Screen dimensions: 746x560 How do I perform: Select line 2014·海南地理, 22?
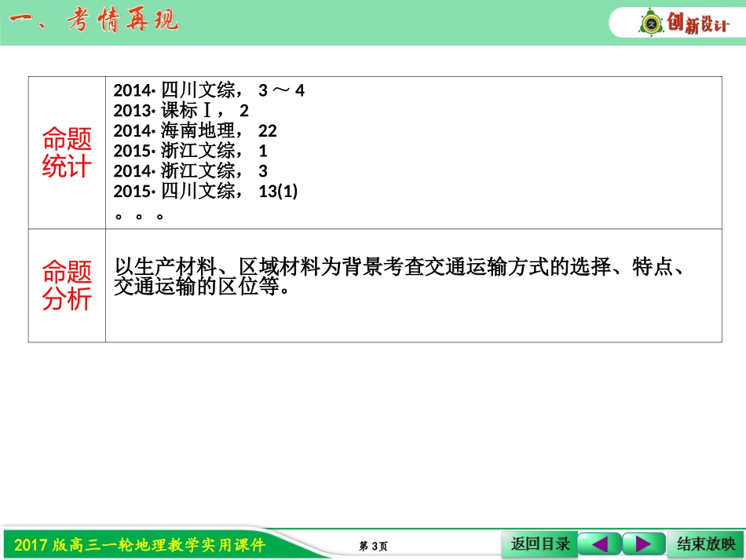pyautogui.click(x=195, y=130)
